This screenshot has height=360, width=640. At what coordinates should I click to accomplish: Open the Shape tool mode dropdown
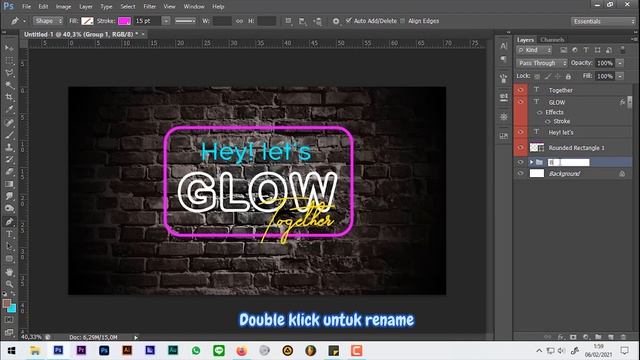(x=48, y=21)
